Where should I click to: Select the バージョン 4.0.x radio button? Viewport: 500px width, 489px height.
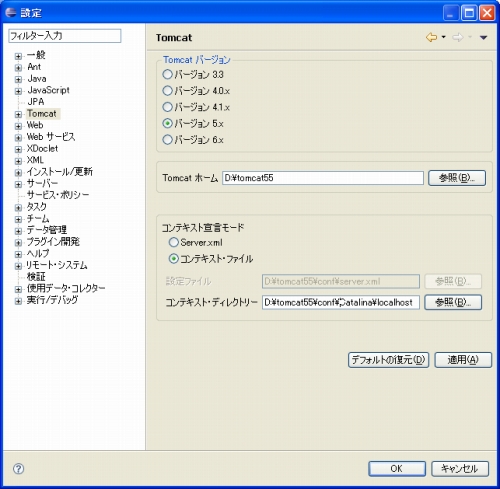(x=167, y=90)
